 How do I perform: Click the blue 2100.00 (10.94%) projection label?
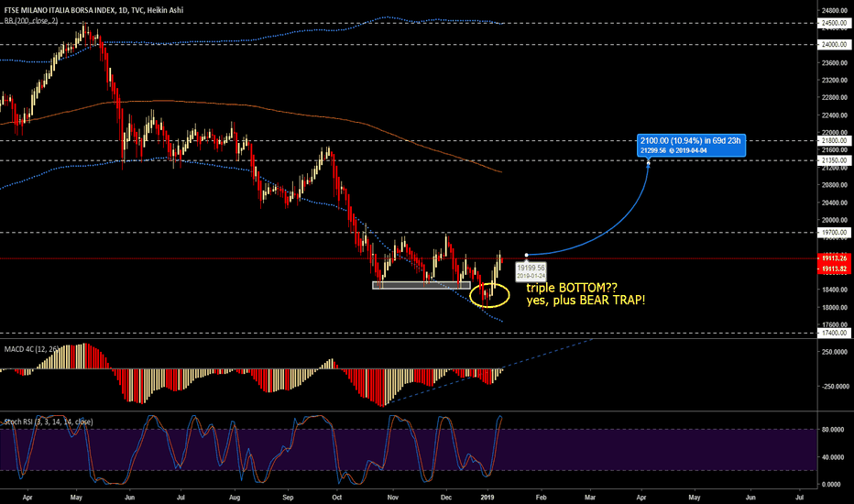click(x=691, y=145)
